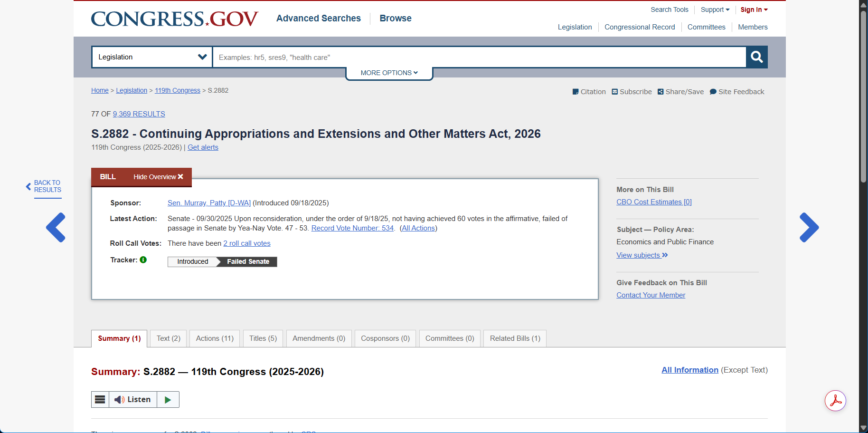Open the PDF Acrobat icon

click(x=835, y=401)
